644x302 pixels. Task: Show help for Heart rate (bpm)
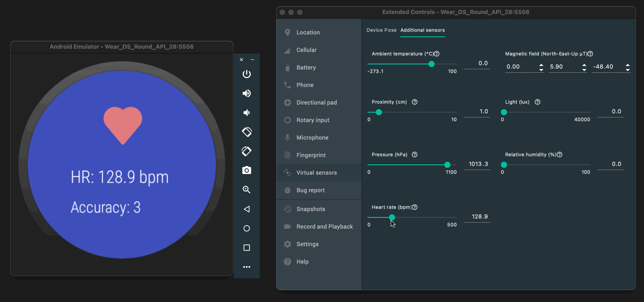click(414, 207)
